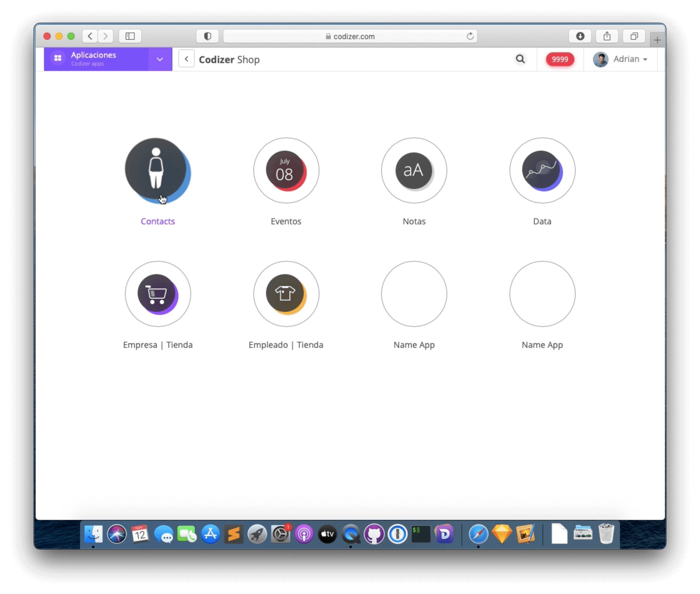
Task: Open the Eventos calendar app
Action: click(286, 170)
